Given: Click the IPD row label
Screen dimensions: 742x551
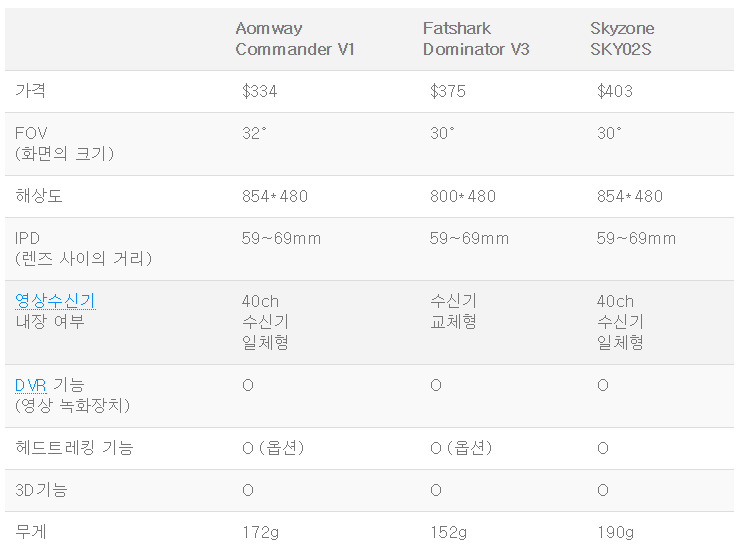Looking at the screenshot, I should 28,238.
